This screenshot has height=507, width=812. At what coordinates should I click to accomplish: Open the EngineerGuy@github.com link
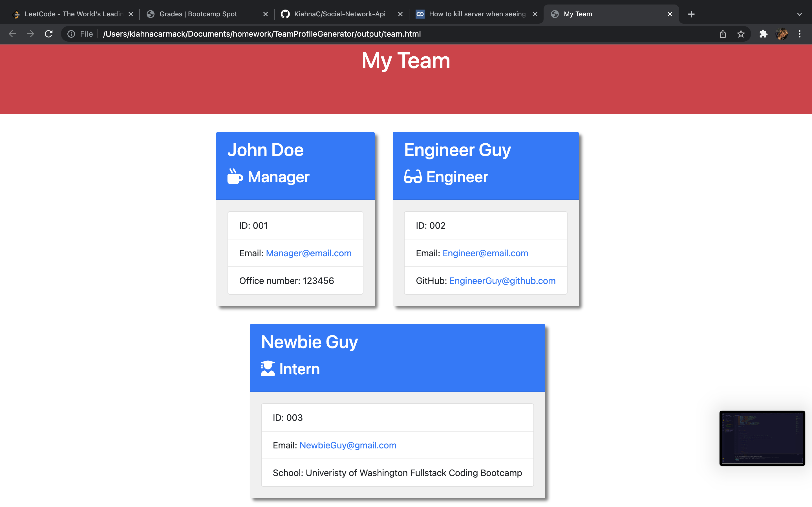pos(502,281)
